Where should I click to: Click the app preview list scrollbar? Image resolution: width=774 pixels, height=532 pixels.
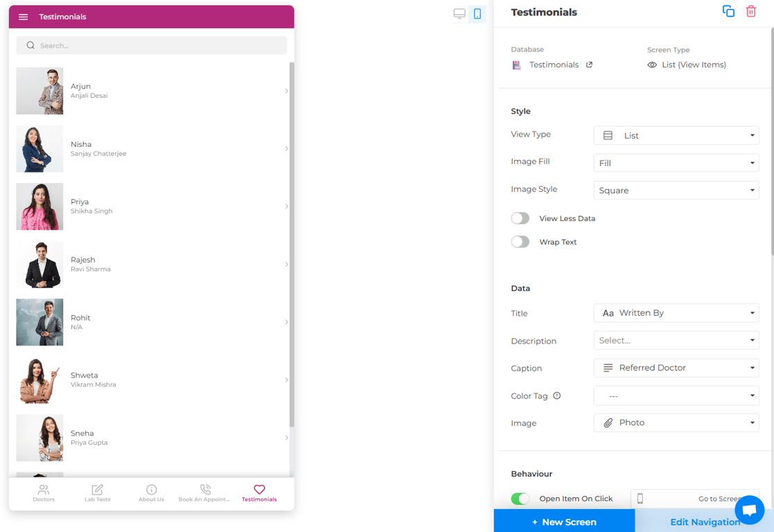[292, 245]
